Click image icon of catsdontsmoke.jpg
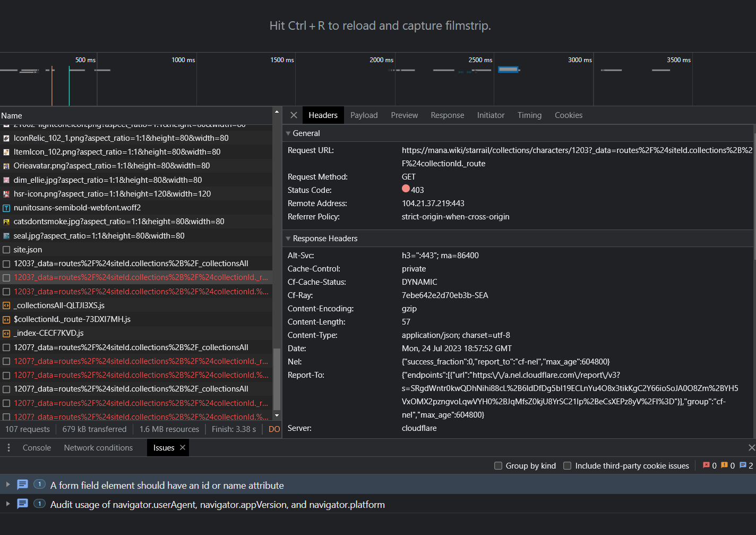This screenshot has width=756, height=535. [6, 222]
